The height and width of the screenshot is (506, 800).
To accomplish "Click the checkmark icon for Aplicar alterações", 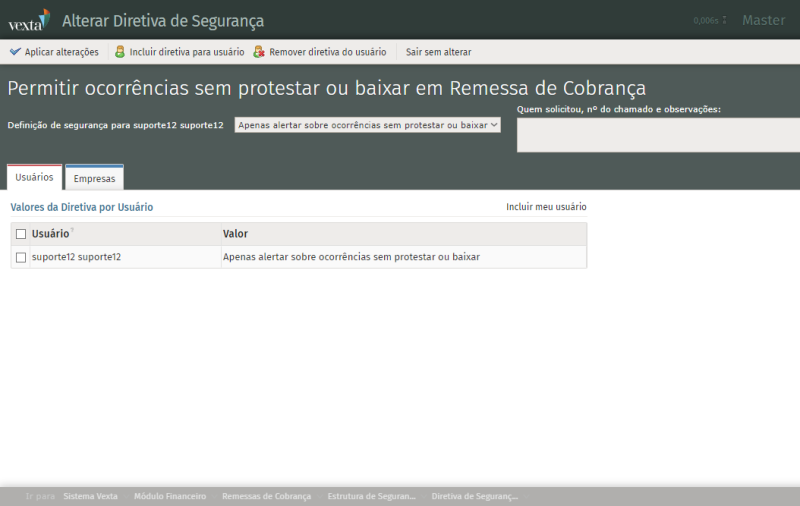I will pyautogui.click(x=15, y=52).
